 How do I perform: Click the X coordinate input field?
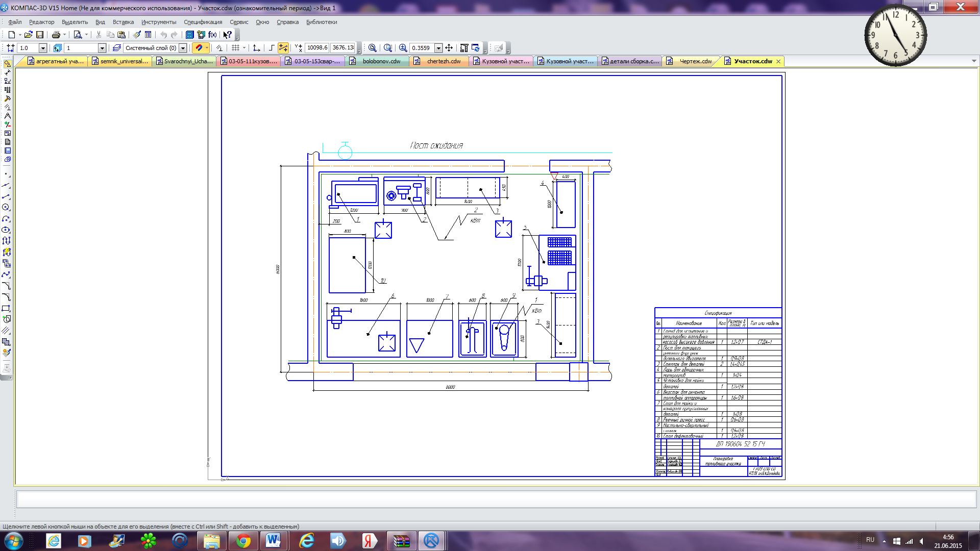click(317, 47)
